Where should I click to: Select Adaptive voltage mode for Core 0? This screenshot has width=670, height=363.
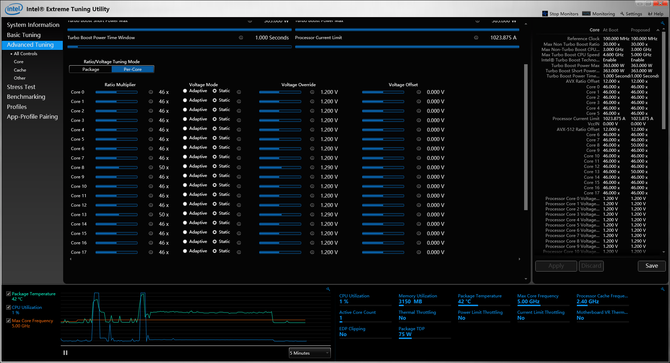tap(185, 91)
